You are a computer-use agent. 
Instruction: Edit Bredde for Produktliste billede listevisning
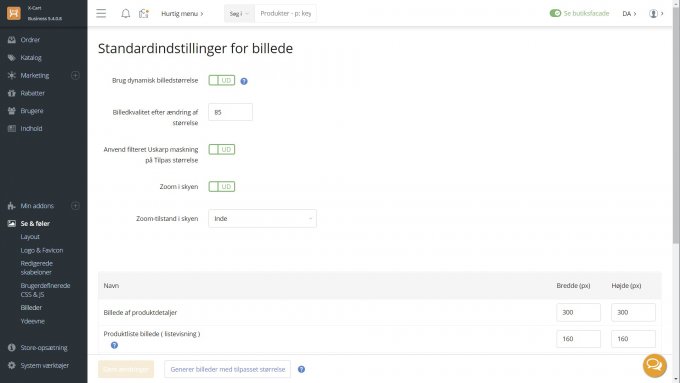pos(579,339)
